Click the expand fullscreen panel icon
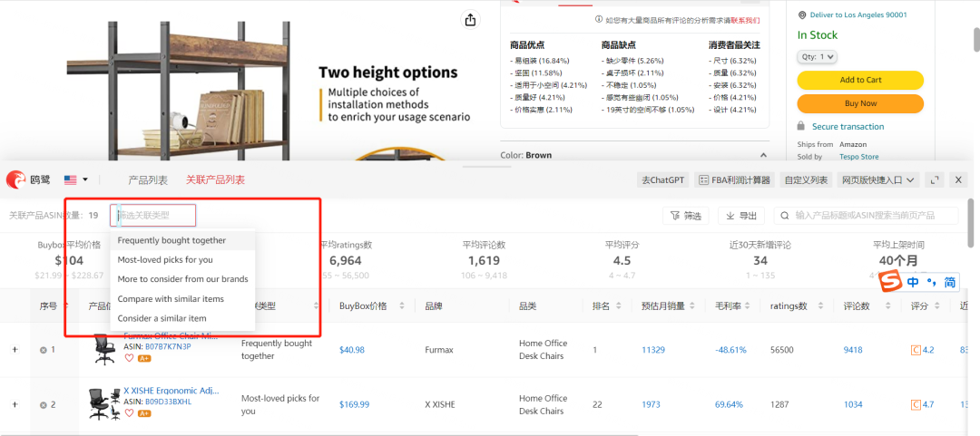Viewport: 980px width, 436px height. point(935,179)
